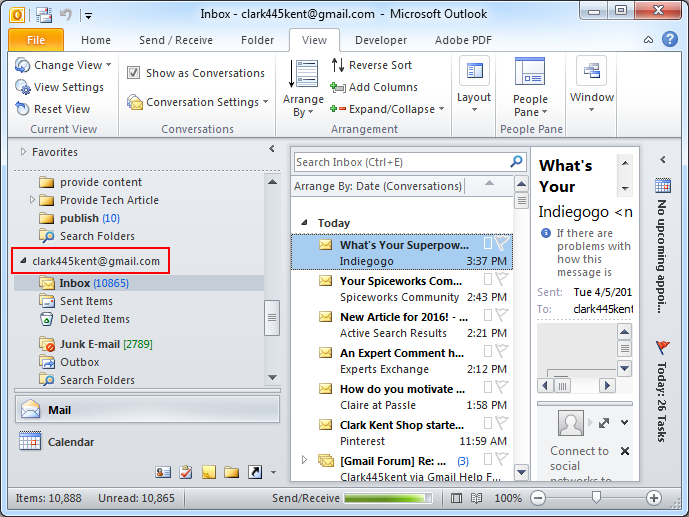Open Conversation Settings dropdown
The width and height of the screenshot is (689, 517).
click(197, 102)
